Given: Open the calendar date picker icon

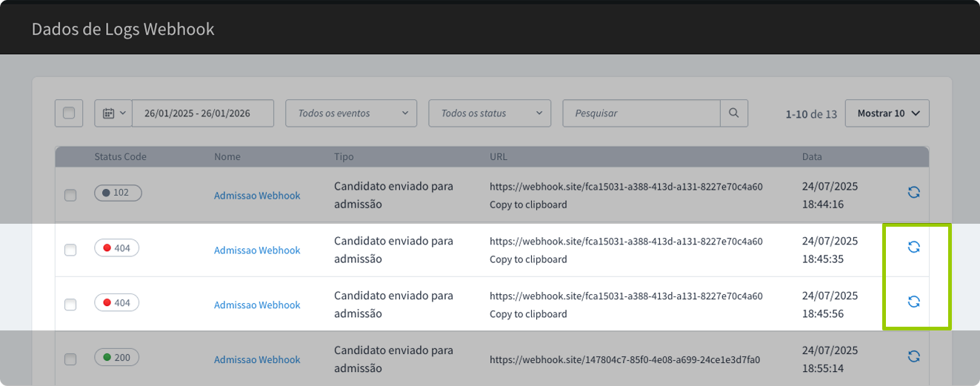Looking at the screenshot, I should [x=113, y=113].
